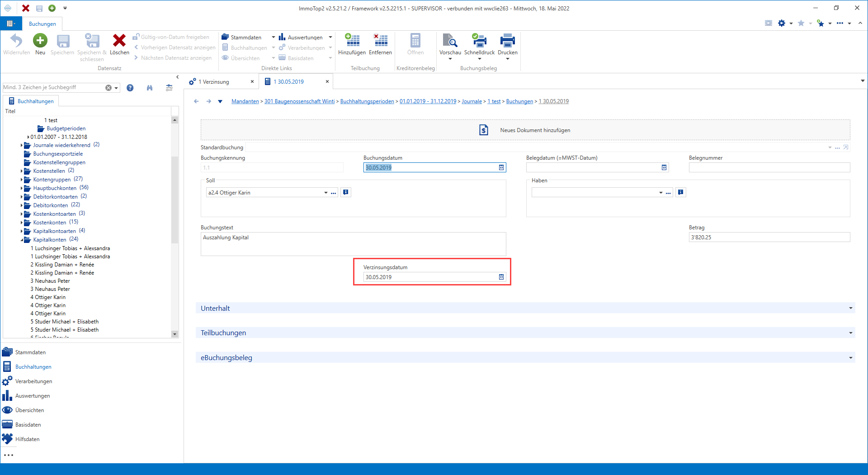
Task: Expand Kontengruppen tree node
Action: click(21, 180)
